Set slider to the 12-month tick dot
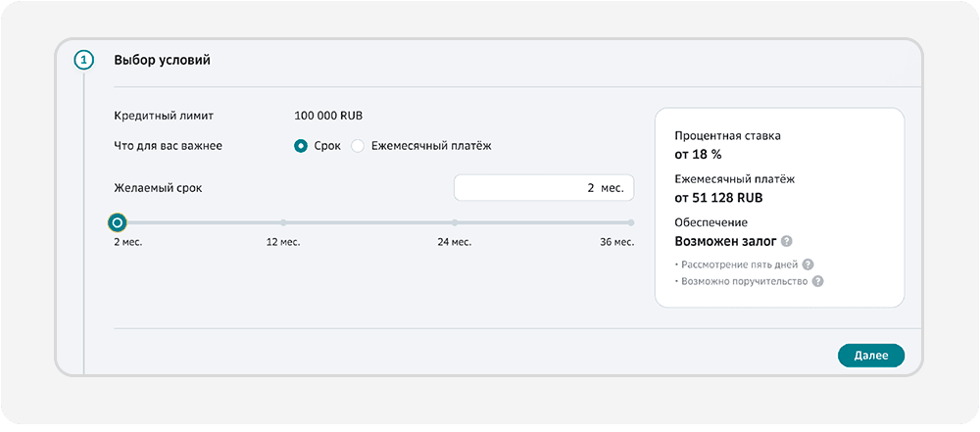980x432 pixels. point(283,222)
